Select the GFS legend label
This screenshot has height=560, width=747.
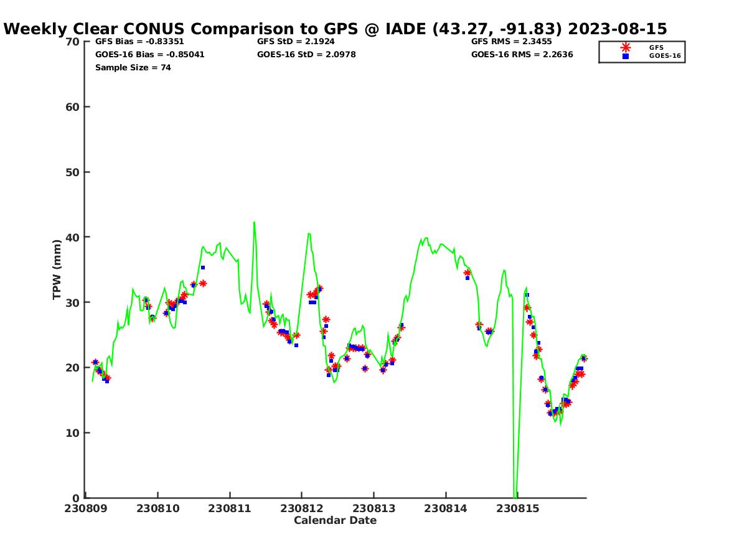click(656, 47)
